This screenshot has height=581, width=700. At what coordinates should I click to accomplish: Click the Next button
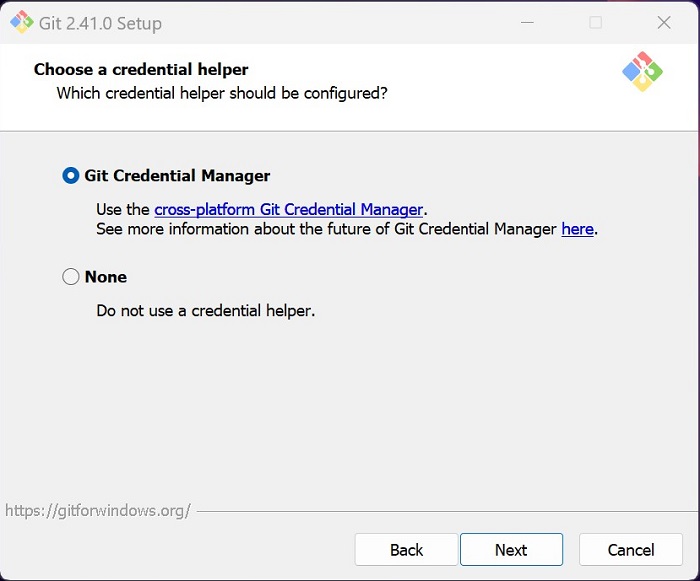coord(511,550)
